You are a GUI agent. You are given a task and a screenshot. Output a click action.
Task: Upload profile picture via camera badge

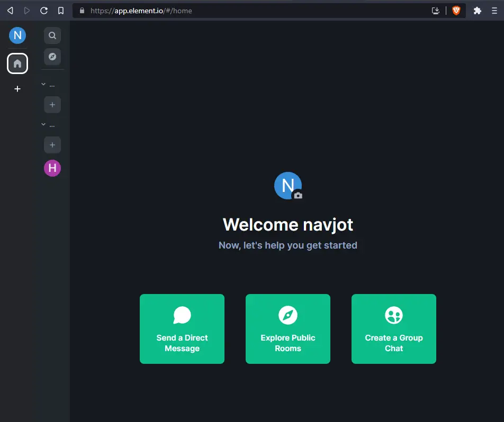click(x=298, y=195)
